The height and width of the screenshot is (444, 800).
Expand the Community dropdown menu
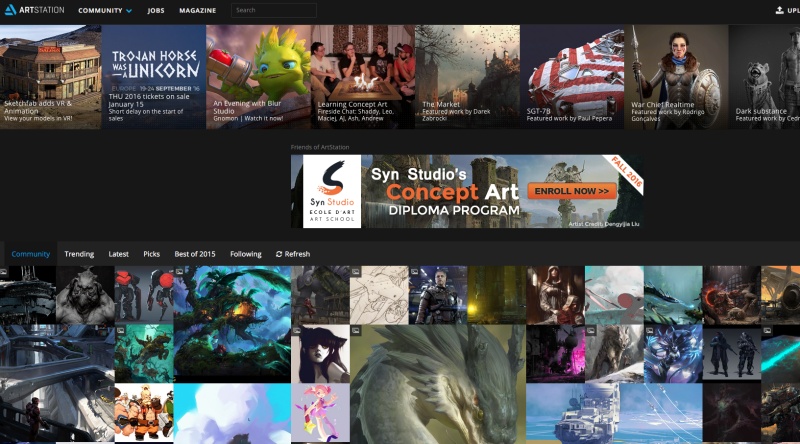[105, 10]
